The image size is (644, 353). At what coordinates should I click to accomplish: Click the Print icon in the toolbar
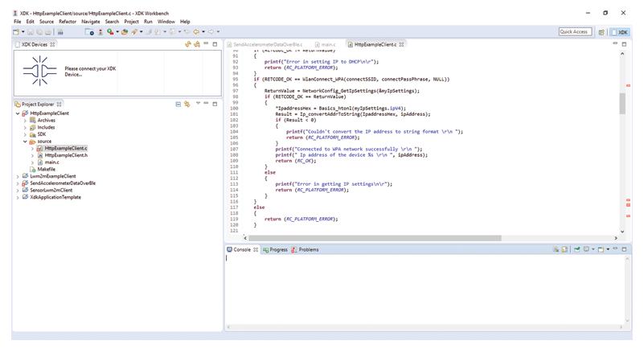click(48, 31)
